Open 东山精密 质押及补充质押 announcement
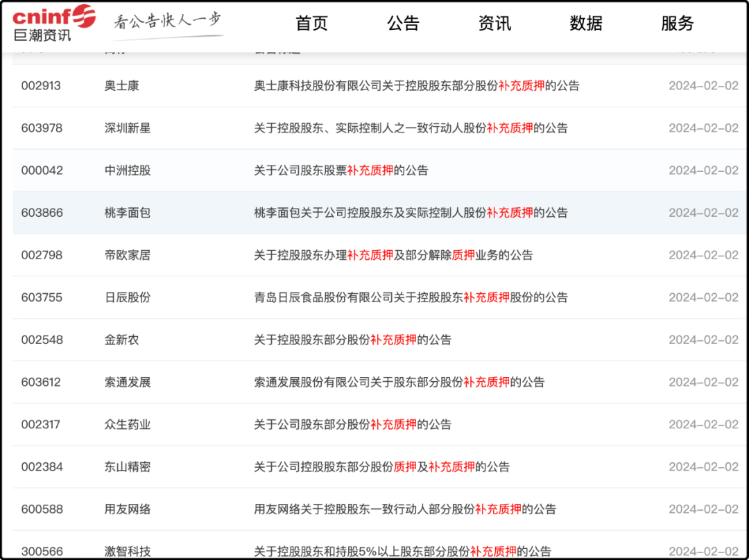 [381, 467]
